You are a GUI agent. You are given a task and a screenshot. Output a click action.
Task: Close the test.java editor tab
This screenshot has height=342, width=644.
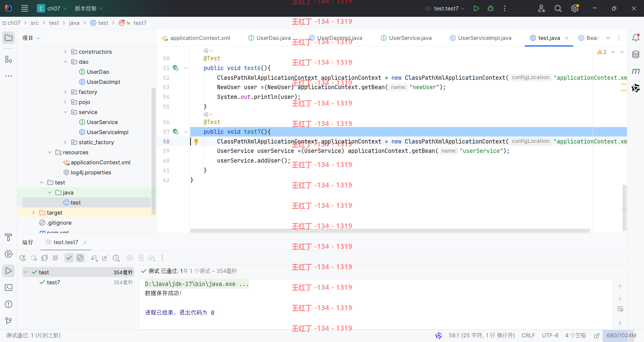[567, 38]
